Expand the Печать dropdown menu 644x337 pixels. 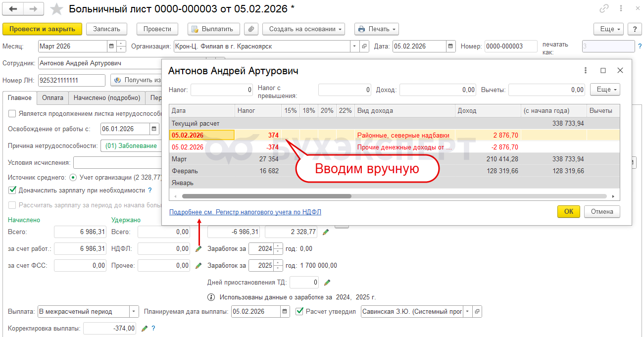(376, 29)
